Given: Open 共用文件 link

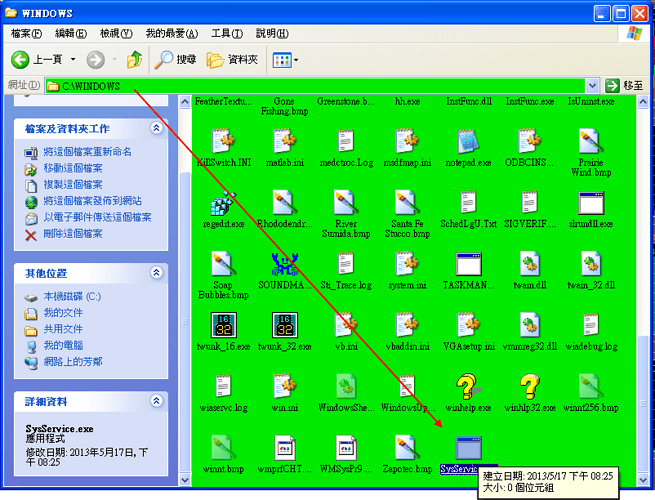Looking at the screenshot, I should tap(63, 329).
